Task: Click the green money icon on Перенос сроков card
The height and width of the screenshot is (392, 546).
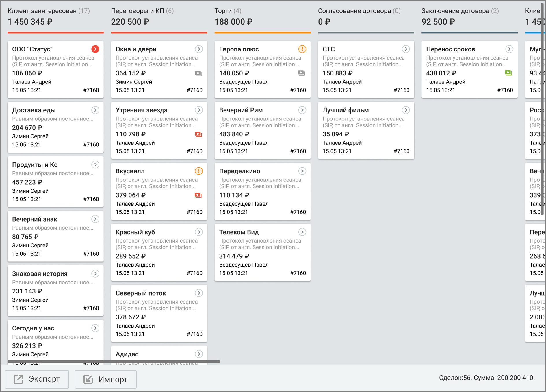Action: tap(508, 73)
